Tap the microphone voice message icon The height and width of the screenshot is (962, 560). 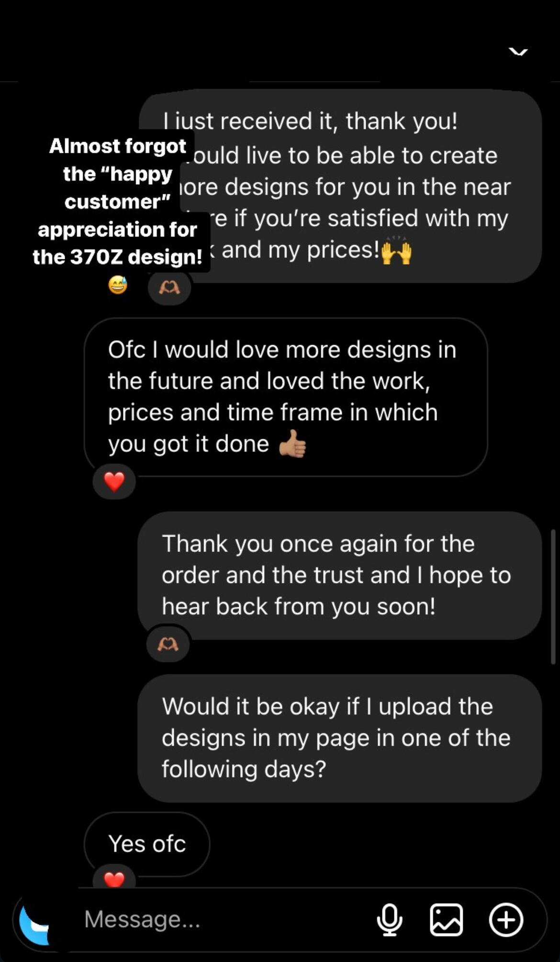[x=390, y=919]
